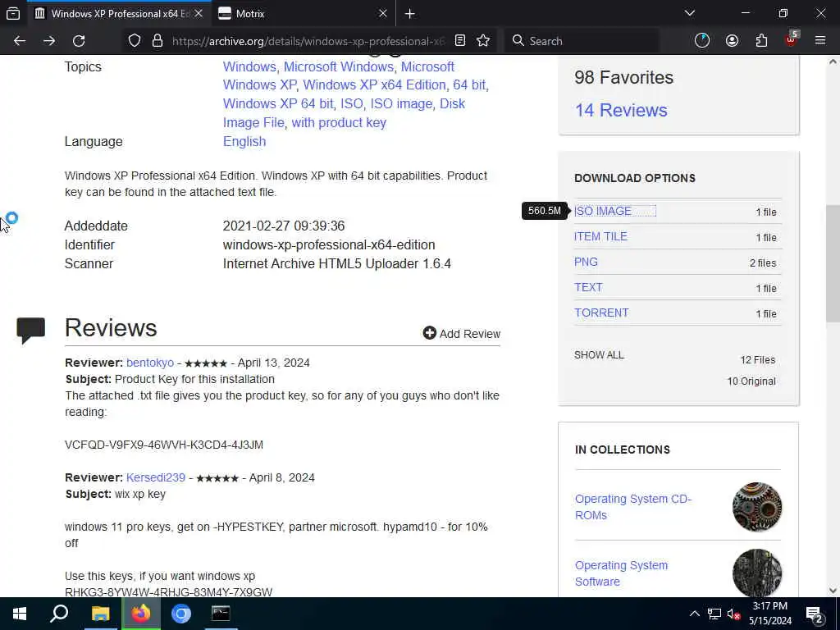The image size is (840, 630).
Task: Click the archive.org URL address bar
Action: click(x=308, y=41)
